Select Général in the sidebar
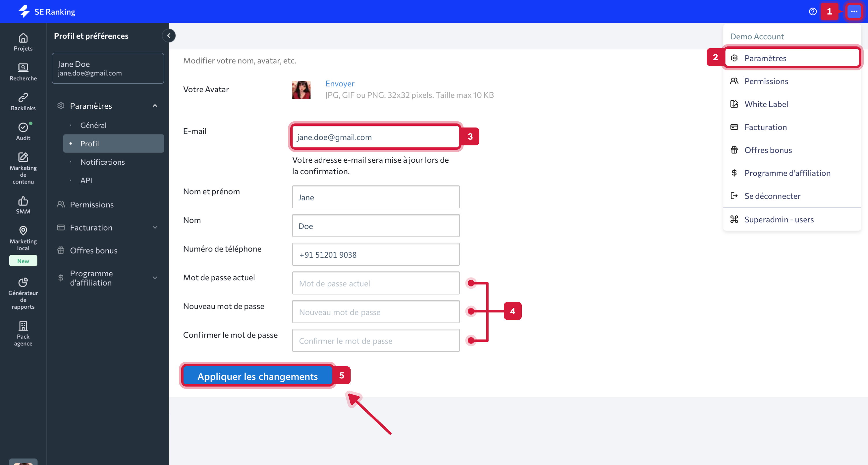This screenshot has height=465, width=868. [x=114, y=125]
